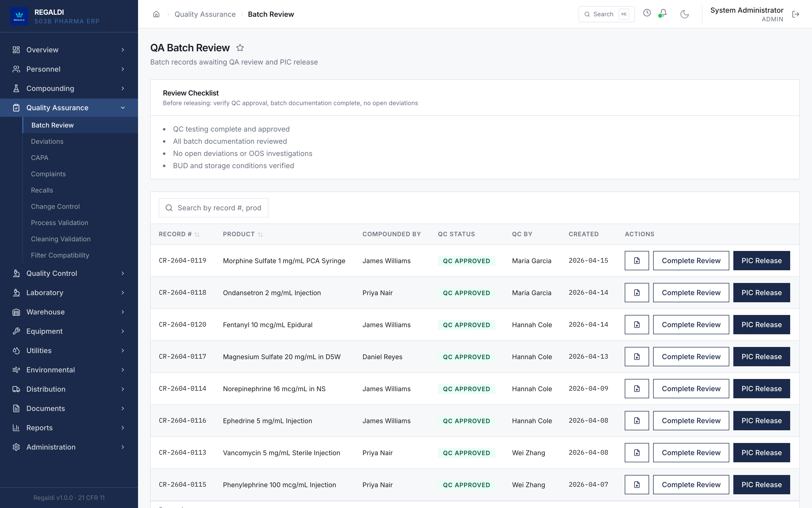The height and width of the screenshot is (508, 812).
Task: Click the Regaldi crown logo
Action: pos(20,16)
